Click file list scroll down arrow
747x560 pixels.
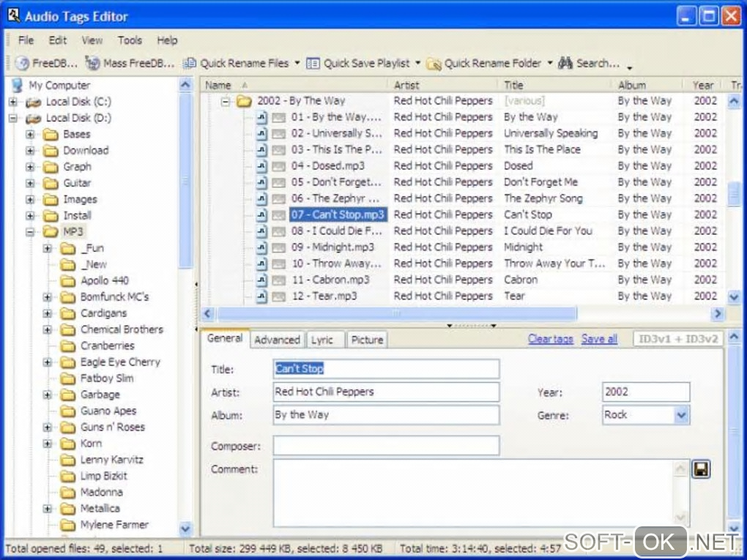pyautogui.click(x=734, y=296)
